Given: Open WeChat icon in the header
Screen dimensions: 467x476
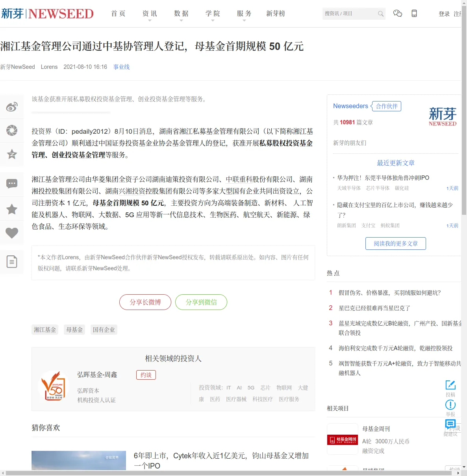Looking at the screenshot, I should [x=398, y=13].
